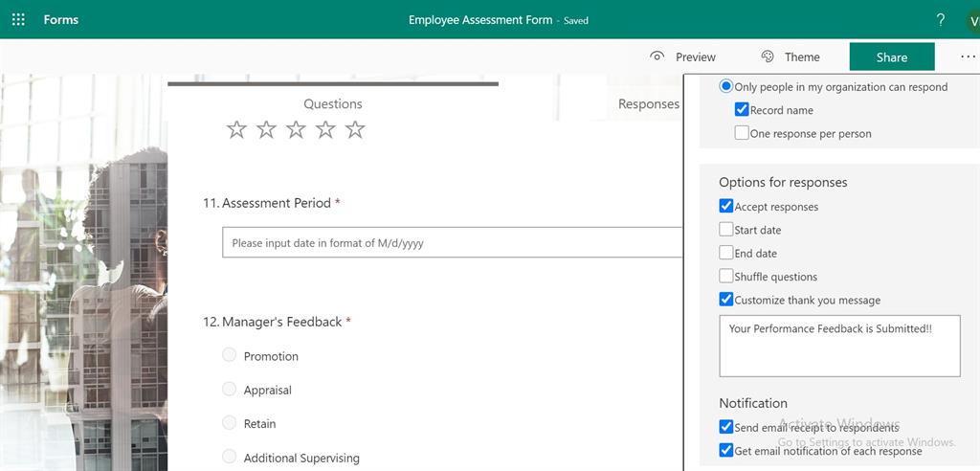Click the Preview eye icon

[657, 56]
